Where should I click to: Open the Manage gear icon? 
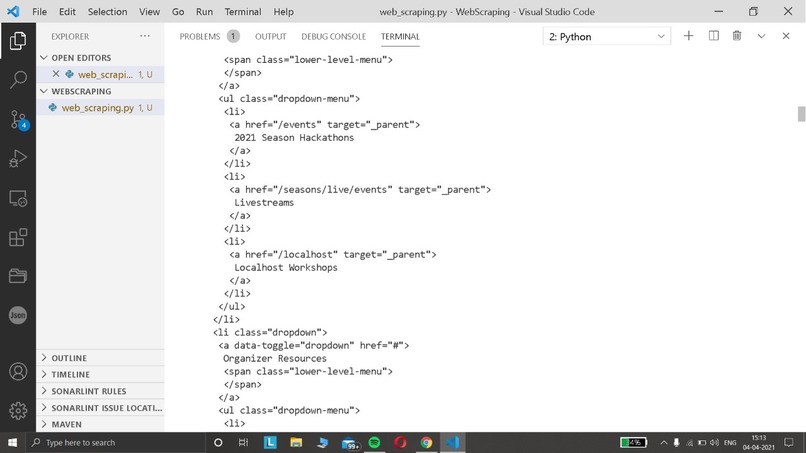coord(18,410)
